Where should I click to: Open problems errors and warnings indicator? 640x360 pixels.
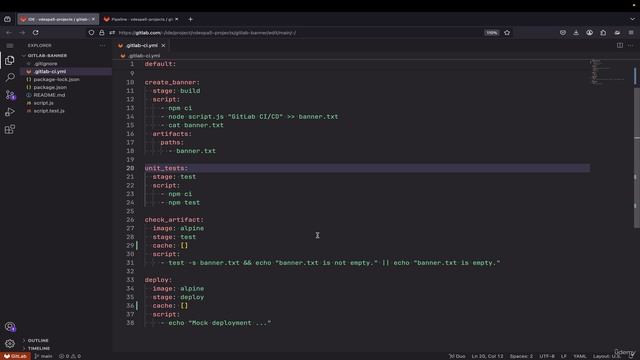pos(69,356)
